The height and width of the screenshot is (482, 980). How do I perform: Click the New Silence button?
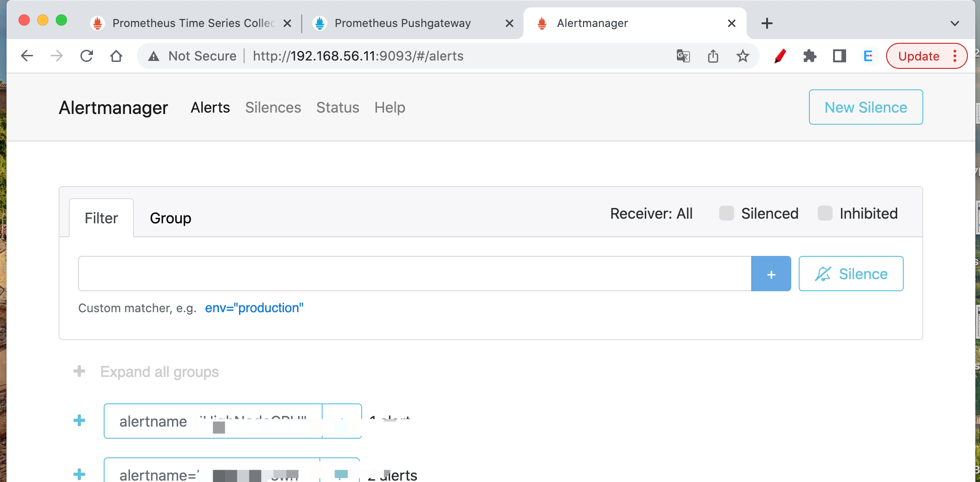coord(866,107)
